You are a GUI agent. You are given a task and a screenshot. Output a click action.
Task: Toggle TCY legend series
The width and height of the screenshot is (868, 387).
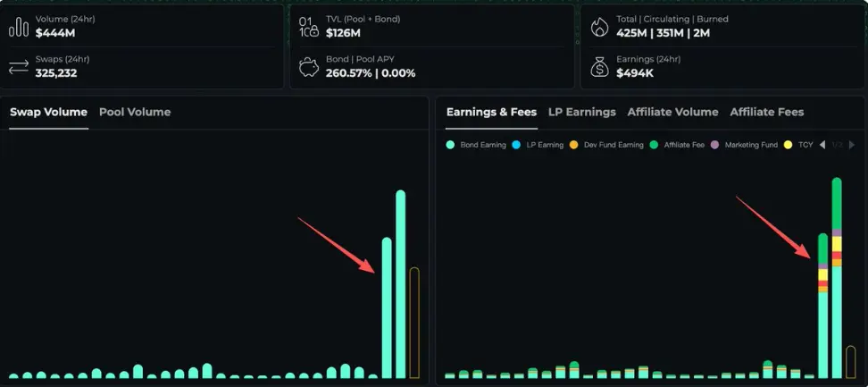click(x=797, y=145)
